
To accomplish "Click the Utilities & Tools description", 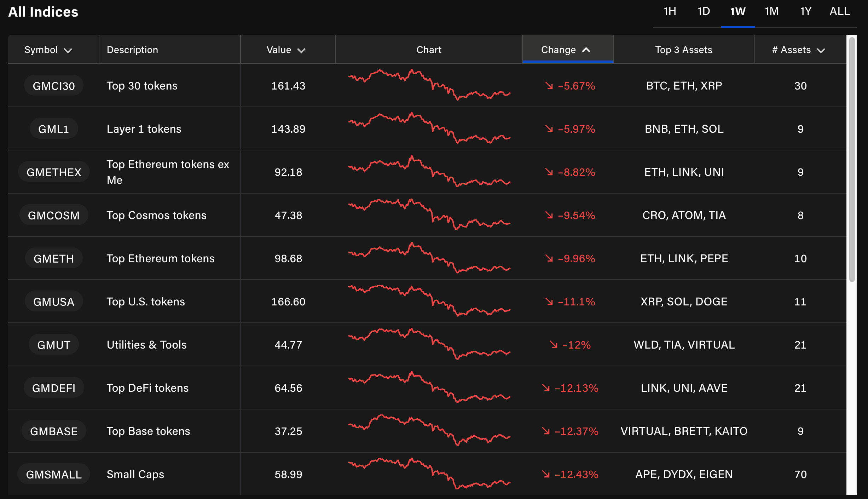I will [x=146, y=345].
